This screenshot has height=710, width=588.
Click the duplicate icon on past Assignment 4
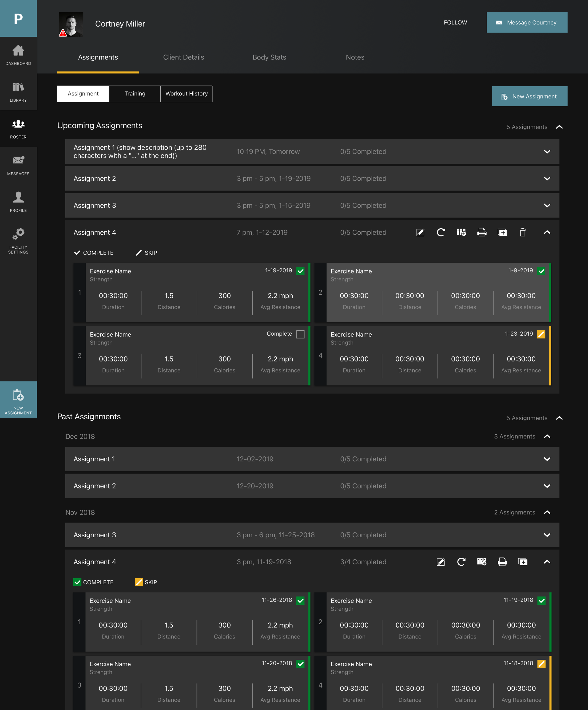coord(522,562)
